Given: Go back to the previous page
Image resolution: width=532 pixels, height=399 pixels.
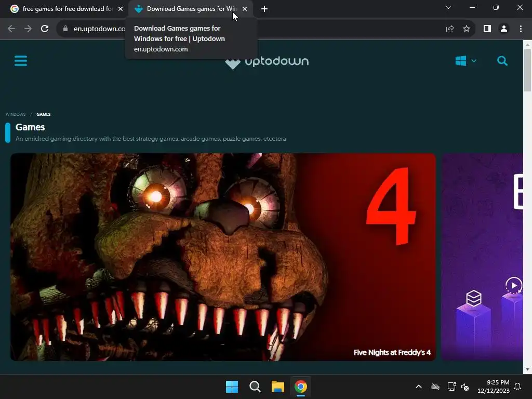Looking at the screenshot, I should pyautogui.click(x=11, y=29).
